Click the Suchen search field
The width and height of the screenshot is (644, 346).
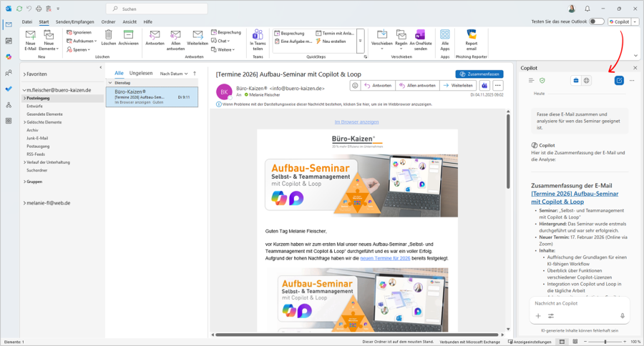(157, 9)
